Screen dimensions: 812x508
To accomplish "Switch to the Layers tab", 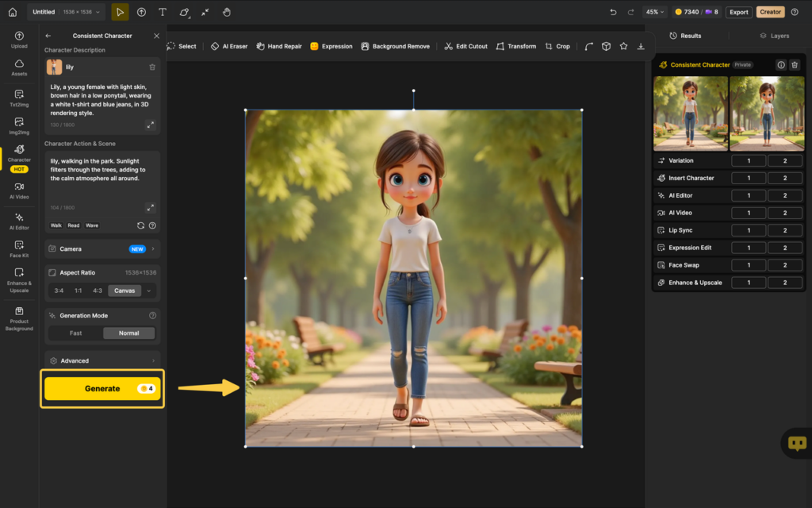I will tap(774, 36).
